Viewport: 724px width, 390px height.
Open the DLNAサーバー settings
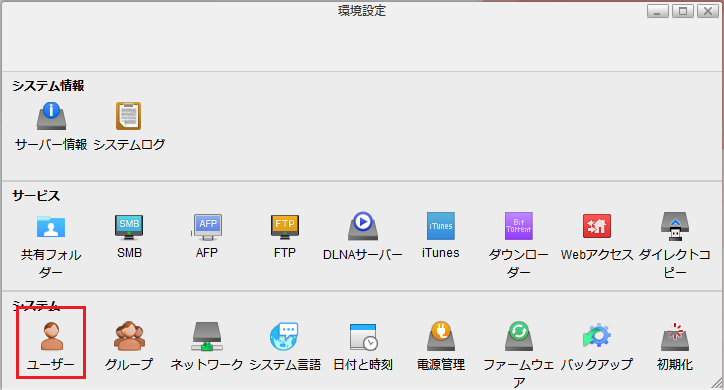coord(363,226)
